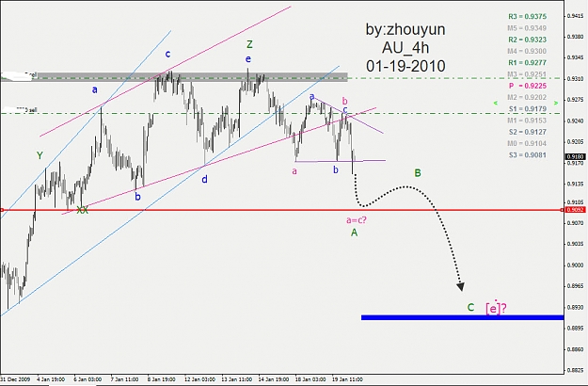Select the 19 Jan 11:00 time label
This screenshot has height=386, width=588.
(x=347, y=379)
